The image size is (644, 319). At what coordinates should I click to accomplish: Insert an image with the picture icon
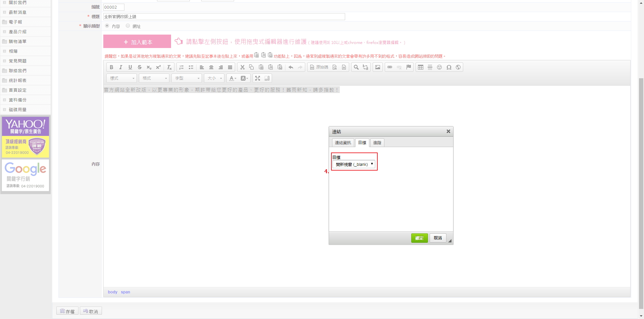pyautogui.click(x=378, y=67)
